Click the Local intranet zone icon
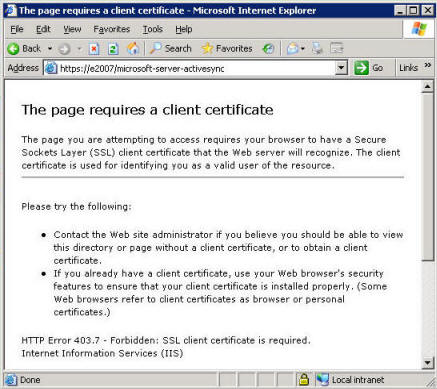This screenshot has width=437, height=389. coord(323,379)
